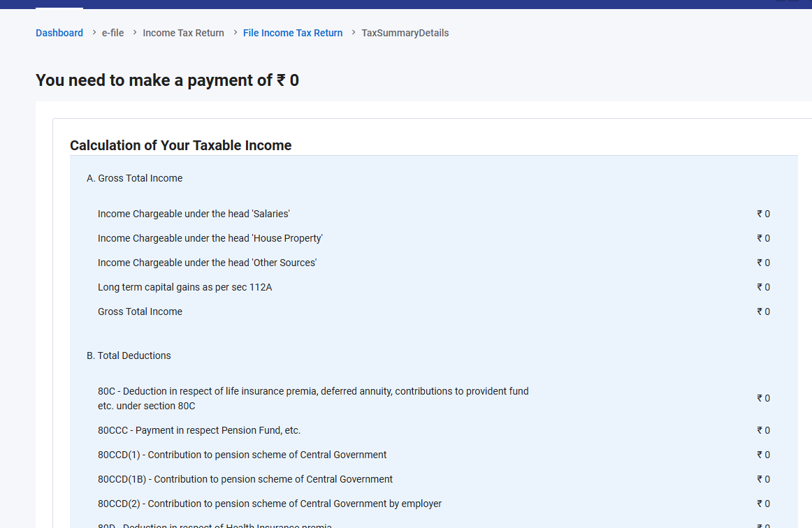
Task: Click the 'A. Gross Total Income' section title
Action: click(x=134, y=178)
